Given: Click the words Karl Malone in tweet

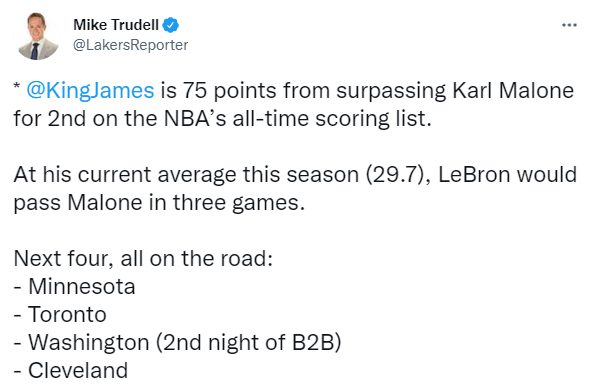Looking at the screenshot, I should (x=513, y=90).
